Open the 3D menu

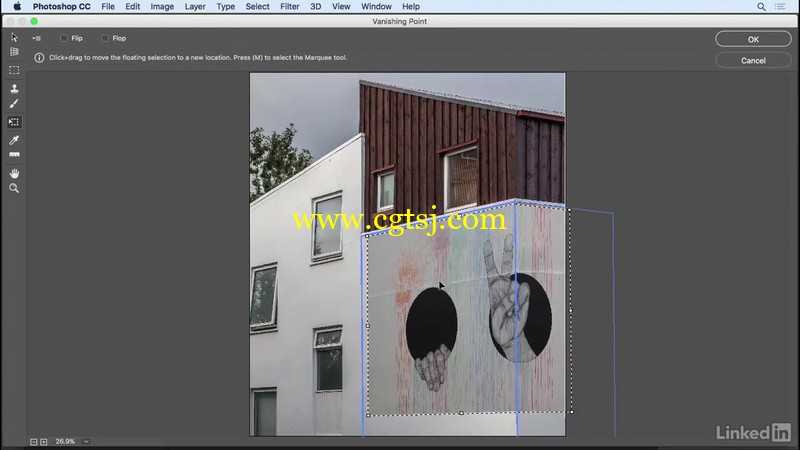tap(316, 7)
